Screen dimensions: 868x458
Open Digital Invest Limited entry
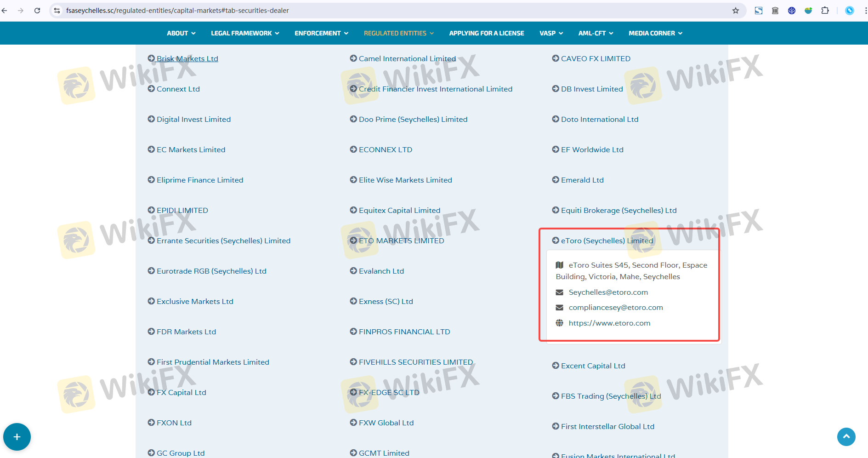pyautogui.click(x=194, y=119)
